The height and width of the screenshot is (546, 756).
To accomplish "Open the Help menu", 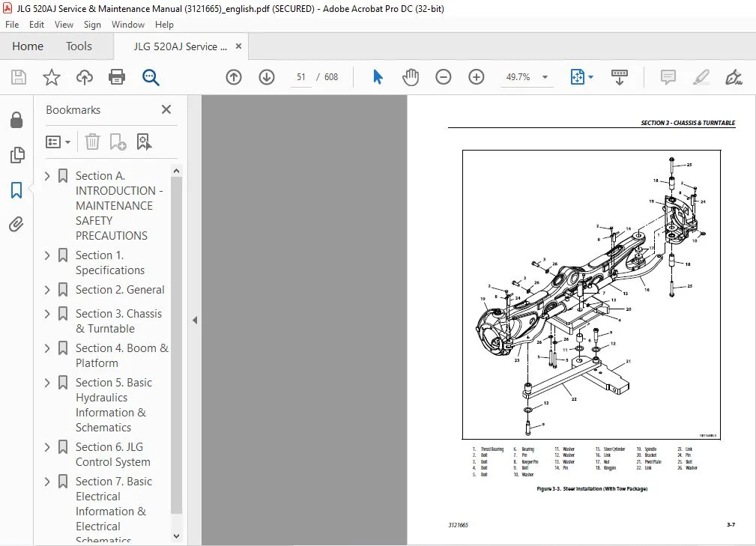I will pyautogui.click(x=164, y=25).
